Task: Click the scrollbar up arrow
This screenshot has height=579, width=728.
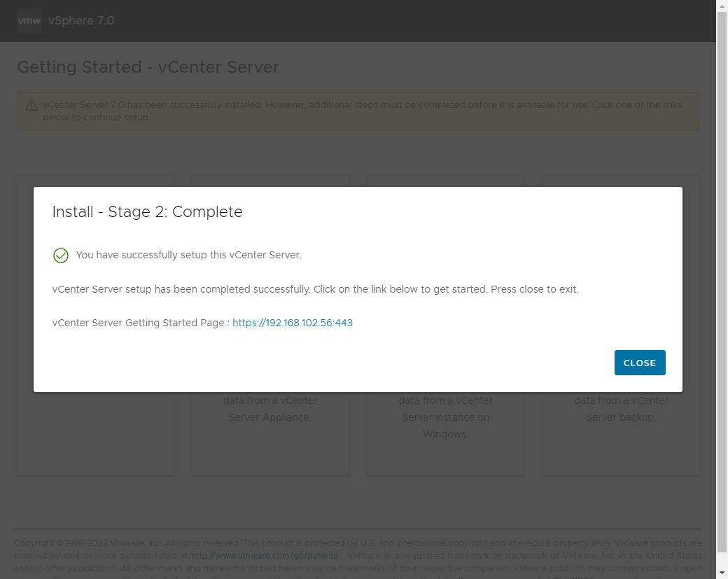Action: pos(722,6)
